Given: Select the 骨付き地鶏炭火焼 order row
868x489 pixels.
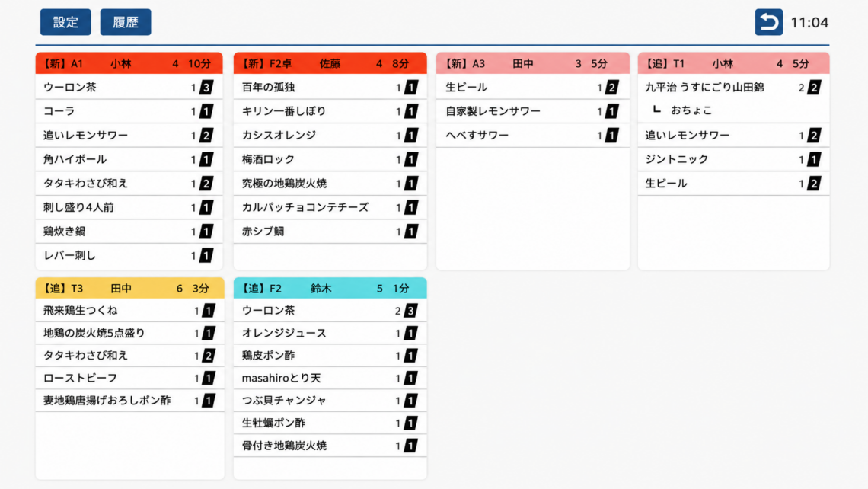Looking at the screenshot, I should (330, 446).
